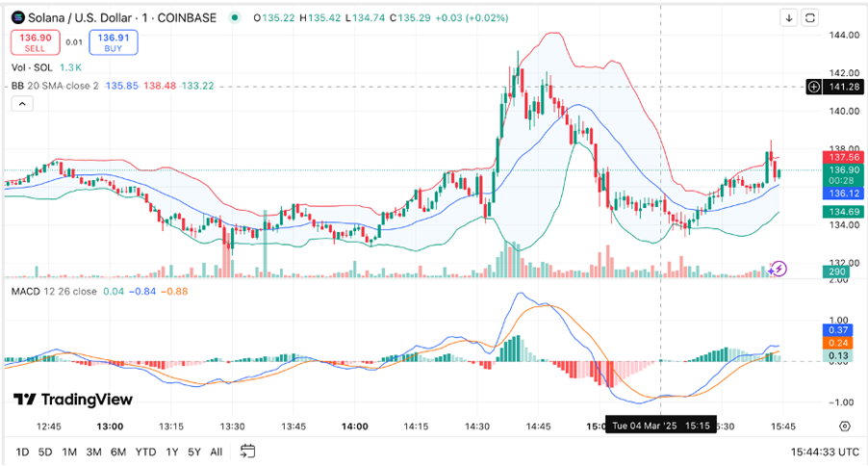The image size is (868, 466).
Task: Click the MACD 12 26 close label
Action: tap(53, 291)
